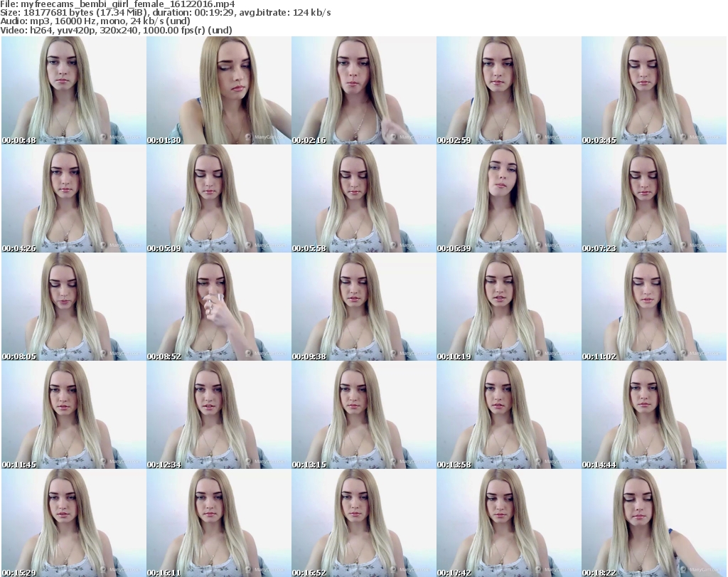View the frame captured at 00:18:22
This screenshot has width=728, height=577.
point(654,523)
